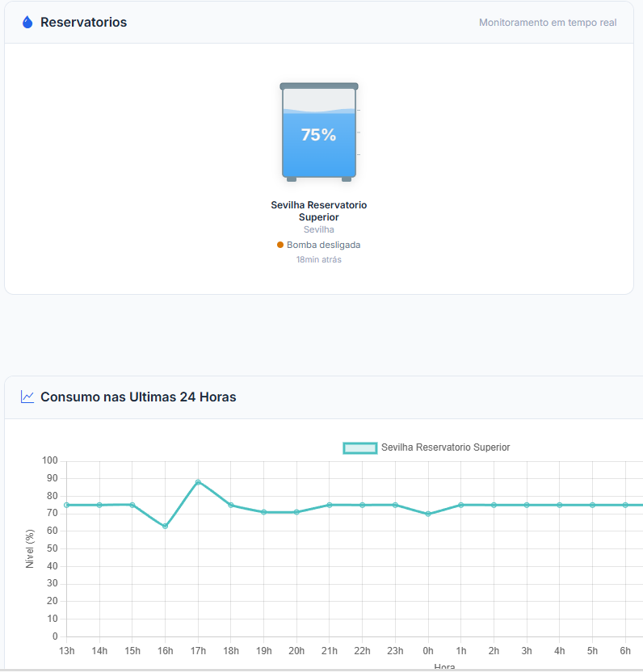Image resolution: width=643 pixels, height=672 pixels.
Task: Click the tank lid at the top of reservoir graphic
Action: click(x=318, y=84)
